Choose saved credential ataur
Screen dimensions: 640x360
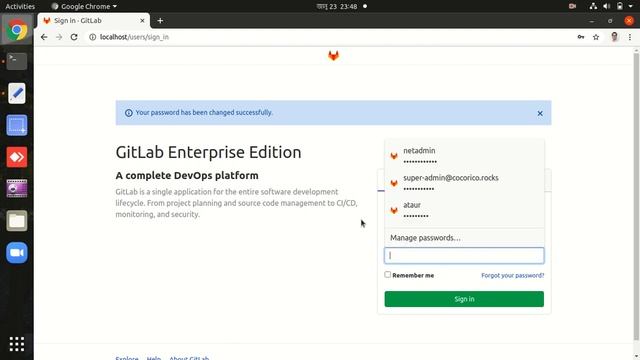click(x=464, y=210)
